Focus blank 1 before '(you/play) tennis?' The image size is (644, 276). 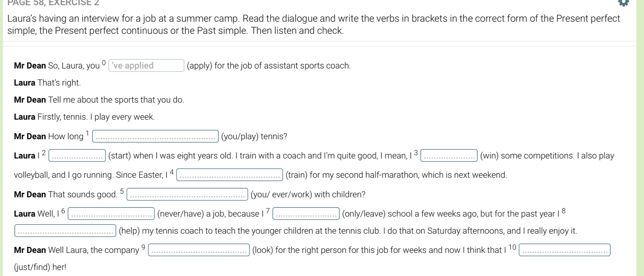point(155,136)
